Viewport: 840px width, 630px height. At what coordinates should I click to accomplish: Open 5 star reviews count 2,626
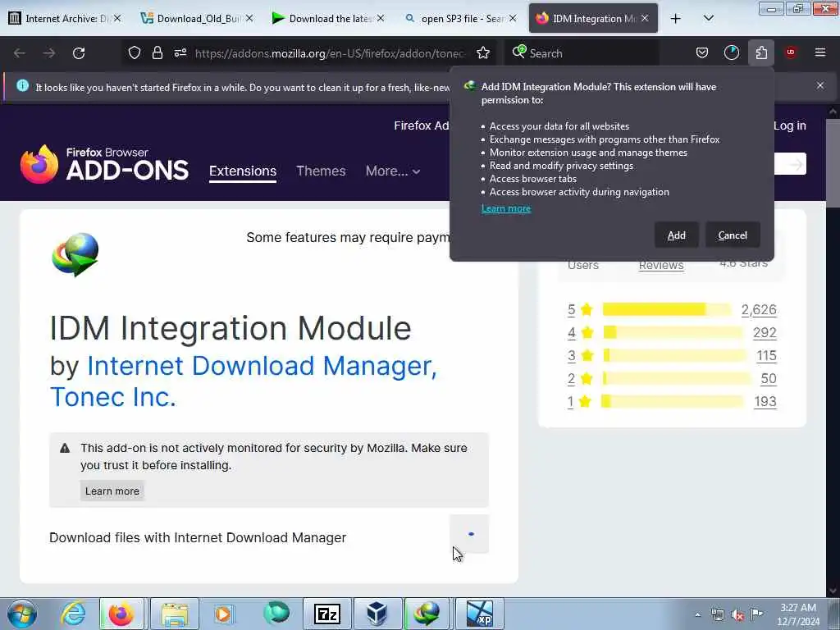[x=759, y=309]
